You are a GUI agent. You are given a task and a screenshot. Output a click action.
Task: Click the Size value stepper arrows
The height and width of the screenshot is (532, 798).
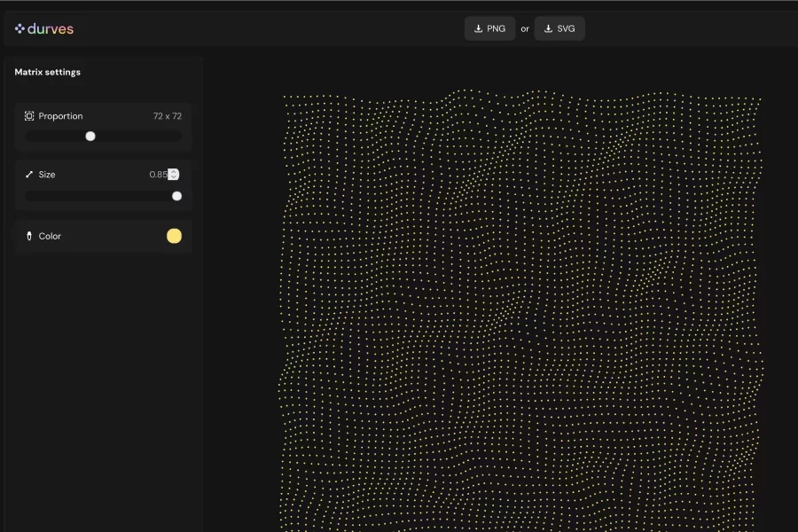coord(174,174)
